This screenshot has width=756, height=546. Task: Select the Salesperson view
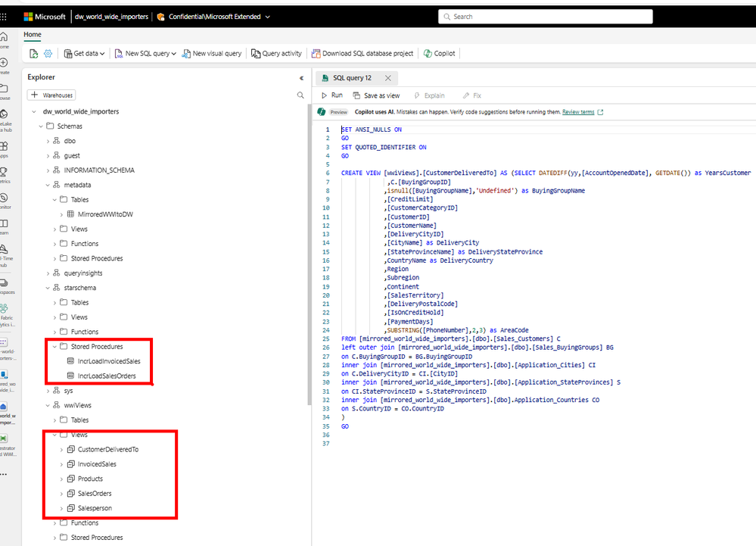95,508
